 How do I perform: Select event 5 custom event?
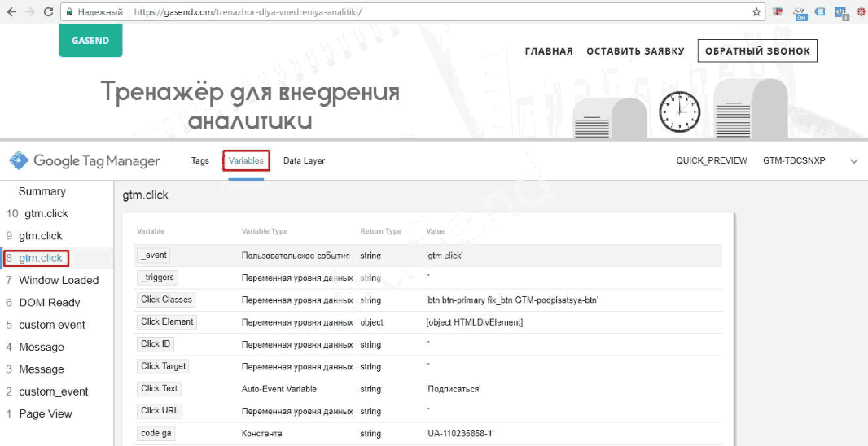click(x=46, y=325)
